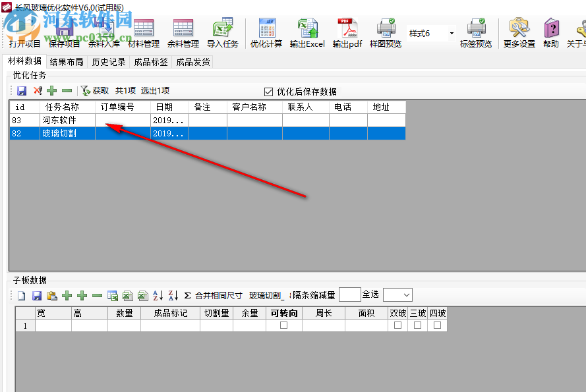The width and height of the screenshot is (586, 392).
Task: Click the green plus to add a task
Action: (x=51, y=91)
